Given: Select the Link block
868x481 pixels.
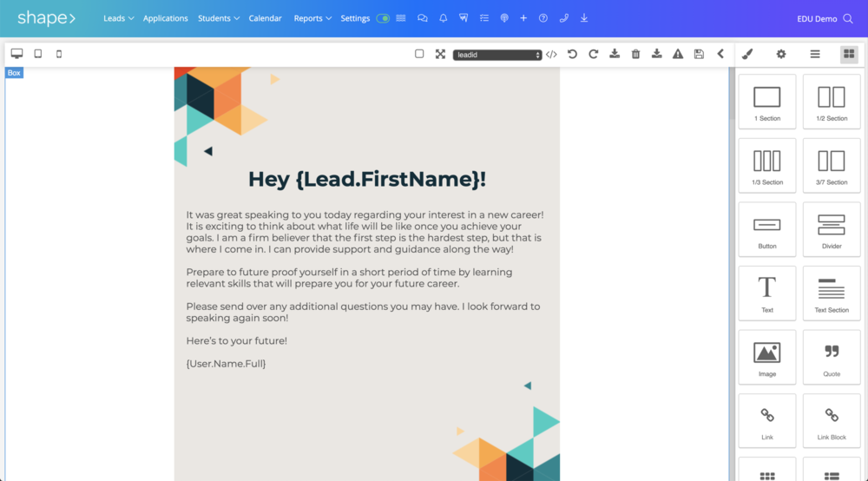Looking at the screenshot, I should 767,421.
